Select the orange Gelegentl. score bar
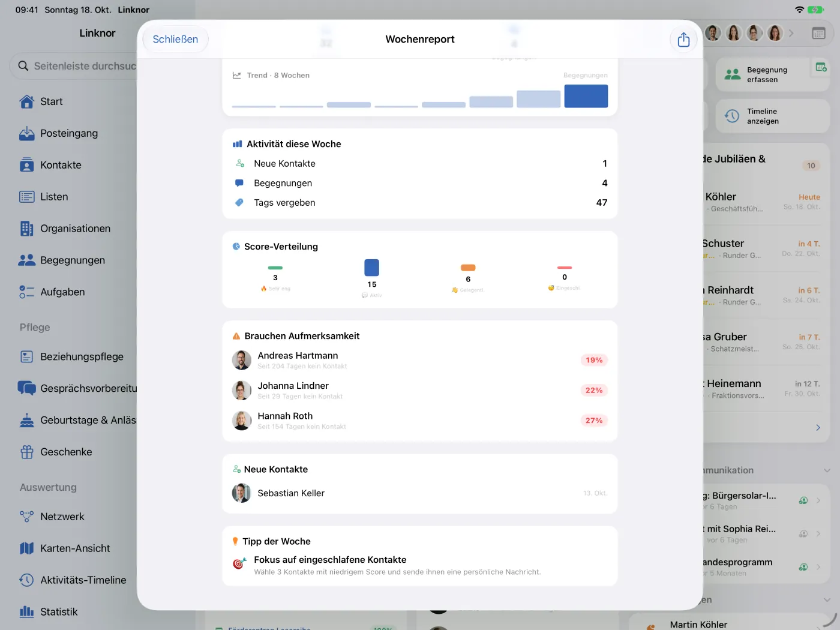 click(468, 268)
